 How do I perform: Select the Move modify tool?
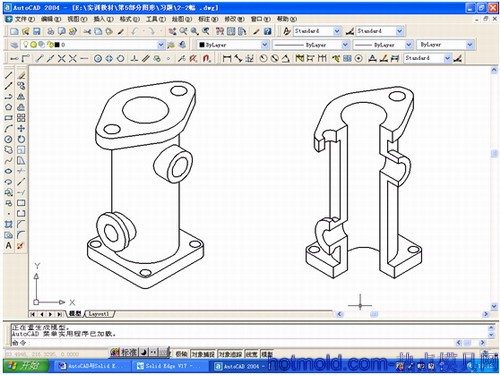pos(21,129)
